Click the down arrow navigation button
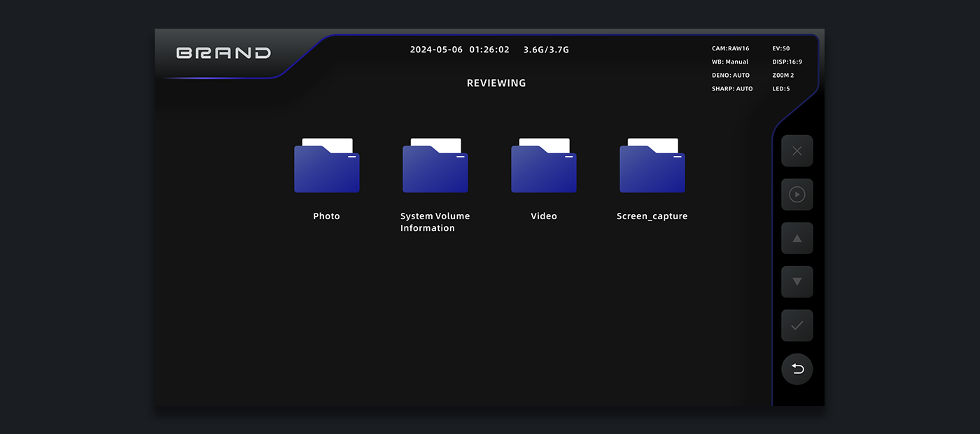Viewport: 980px width, 434px height. point(797,281)
